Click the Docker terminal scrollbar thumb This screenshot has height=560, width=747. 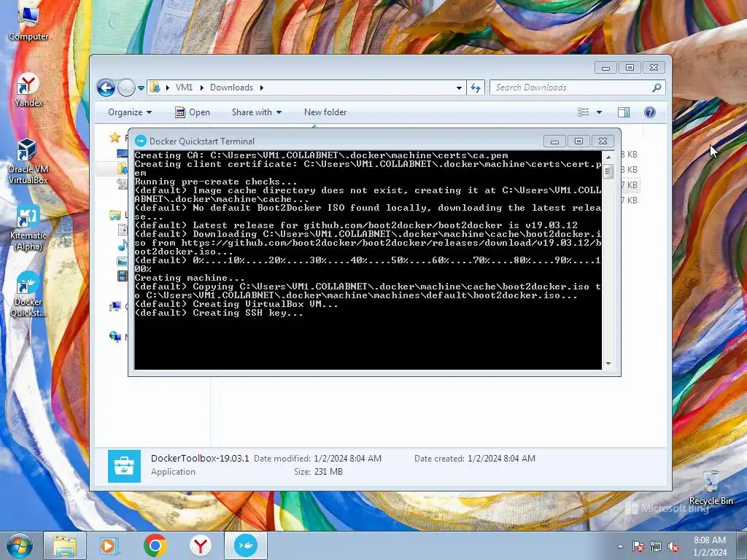tap(608, 171)
